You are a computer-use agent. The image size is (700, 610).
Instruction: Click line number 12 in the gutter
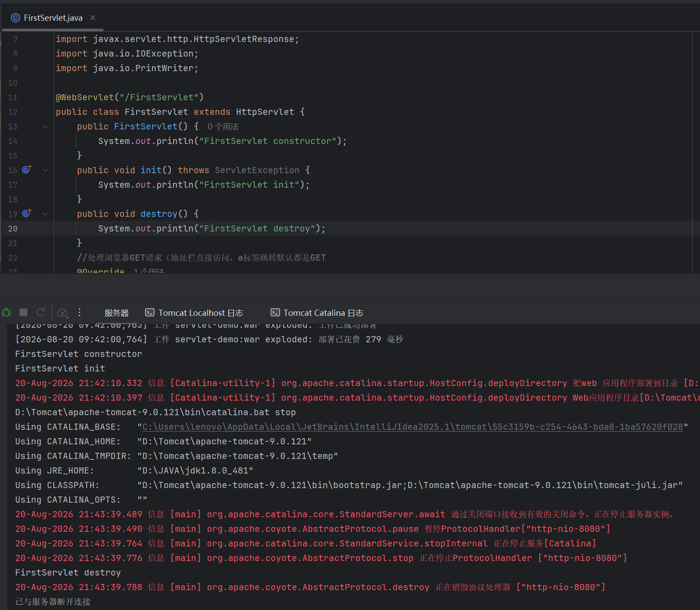13,112
